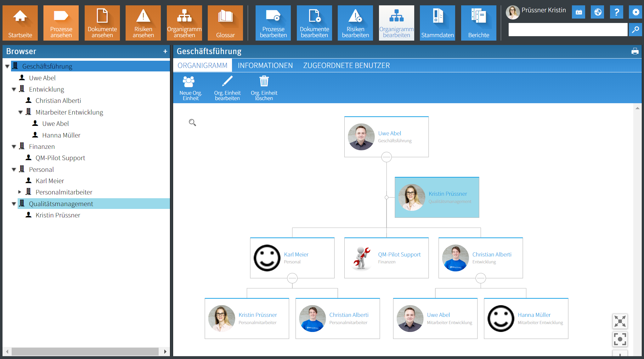
Task: Create a new org unit with Neue Org. Einheit
Action: [x=190, y=87]
